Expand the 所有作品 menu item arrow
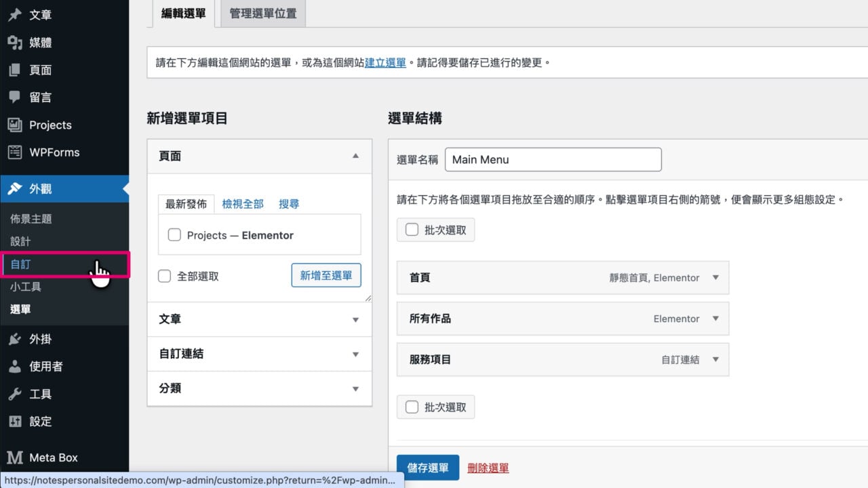This screenshot has width=868, height=488. click(715, 319)
